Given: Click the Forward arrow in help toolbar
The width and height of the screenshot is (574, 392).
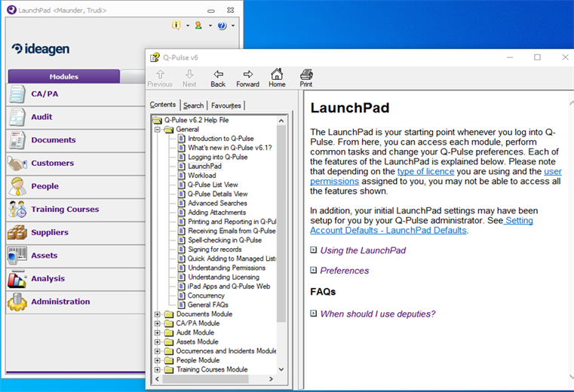Looking at the screenshot, I should [x=248, y=78].
